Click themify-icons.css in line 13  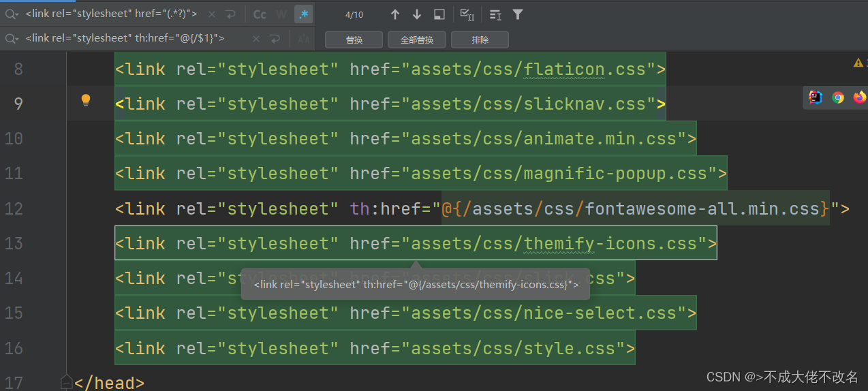(x=610, y=243)
